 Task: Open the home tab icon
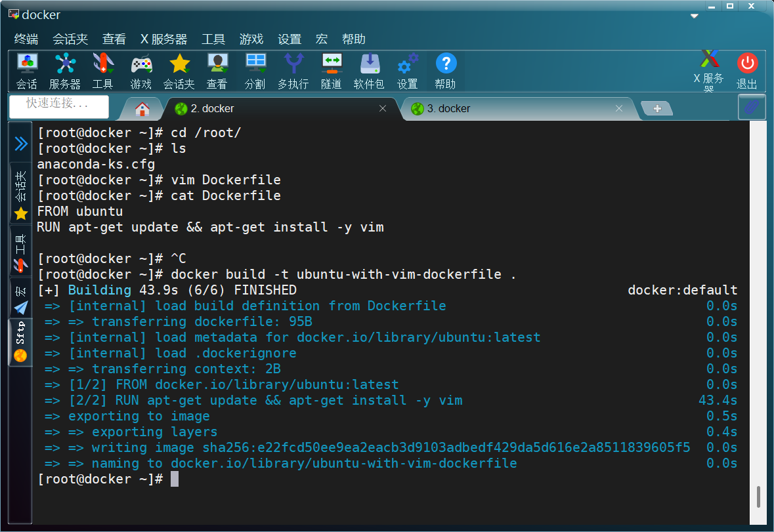[142, 109]
